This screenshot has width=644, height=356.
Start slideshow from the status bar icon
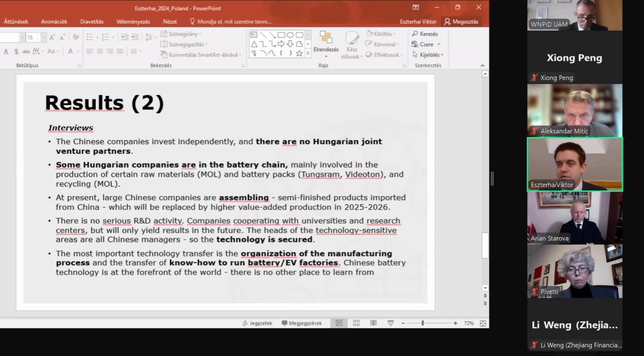[391, 323]
